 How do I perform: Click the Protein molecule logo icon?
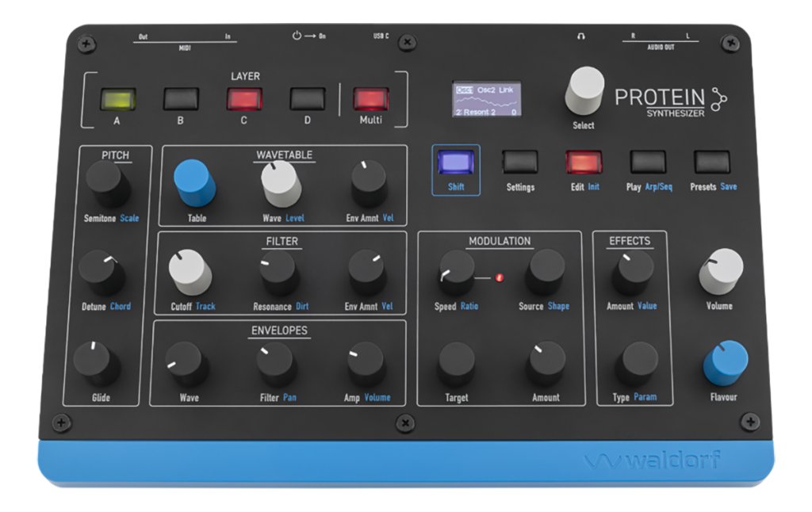(719, 100)
